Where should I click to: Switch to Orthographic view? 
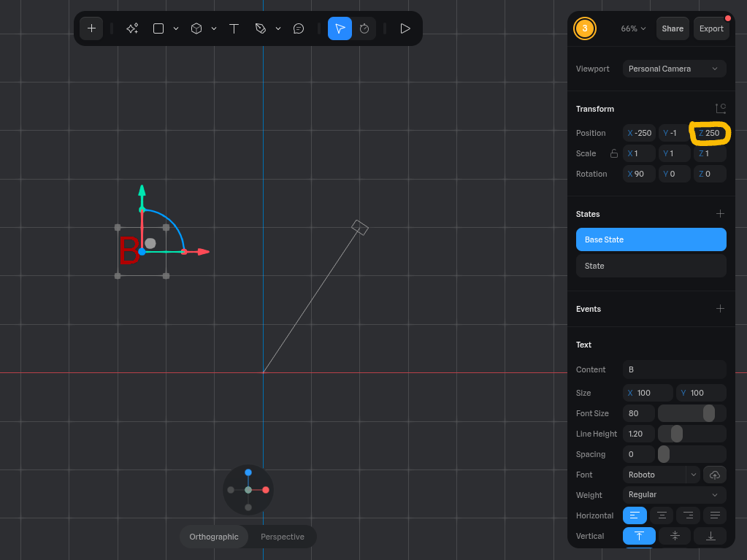[x=214, y=537]
